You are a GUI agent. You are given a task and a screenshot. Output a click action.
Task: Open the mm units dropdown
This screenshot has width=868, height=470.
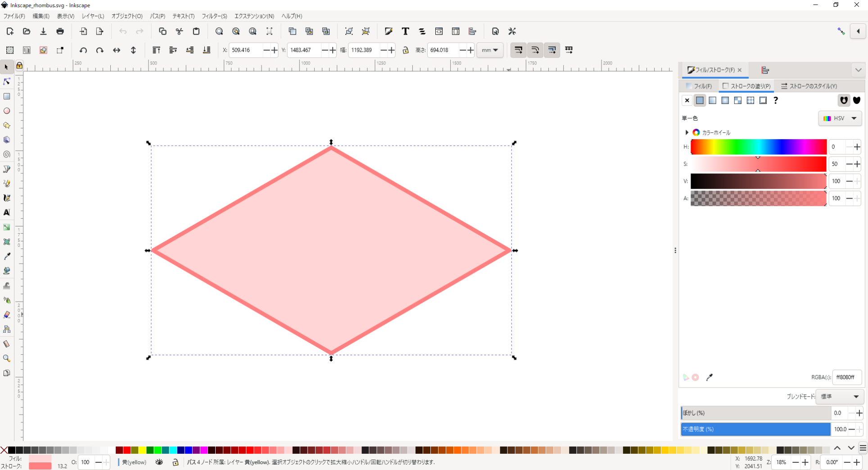(x=490, y=50)
